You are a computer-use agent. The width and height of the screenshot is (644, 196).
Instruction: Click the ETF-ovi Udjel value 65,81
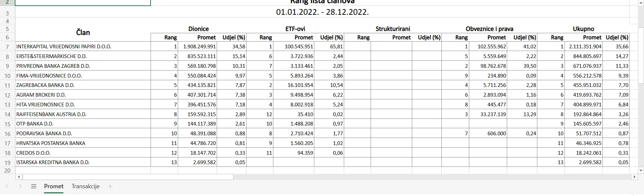pyautogui.click(x=329, y=47)
